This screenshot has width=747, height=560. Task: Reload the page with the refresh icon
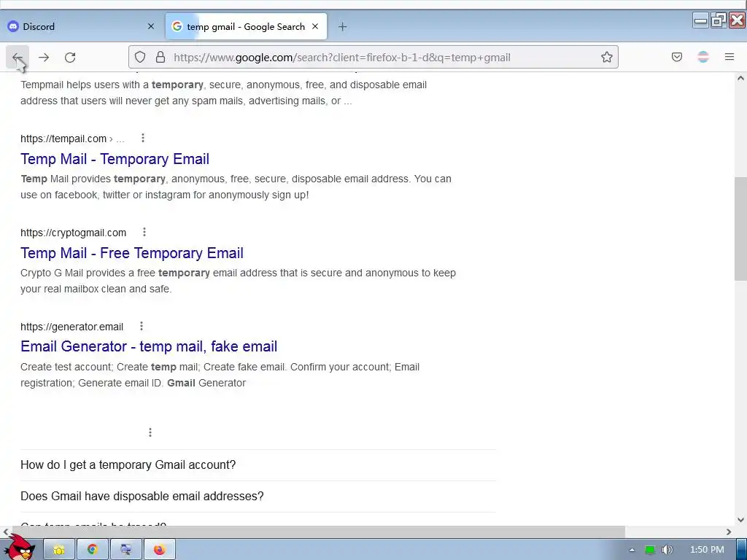[70, 58]
